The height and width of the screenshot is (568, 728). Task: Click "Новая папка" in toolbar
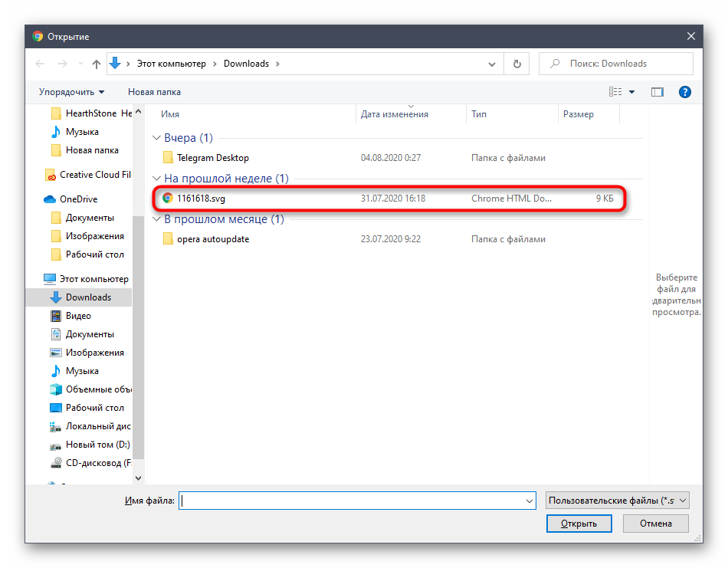pos(154,92)
